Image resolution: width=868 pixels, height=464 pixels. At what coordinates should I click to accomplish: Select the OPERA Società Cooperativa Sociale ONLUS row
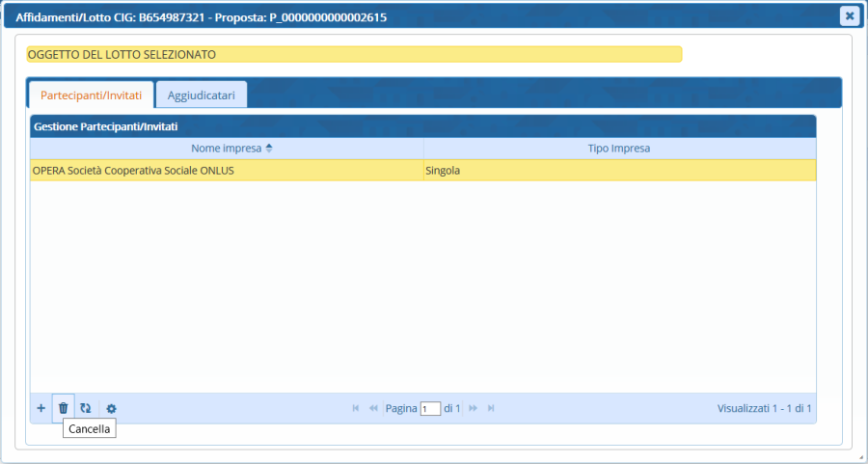[133, 171]
